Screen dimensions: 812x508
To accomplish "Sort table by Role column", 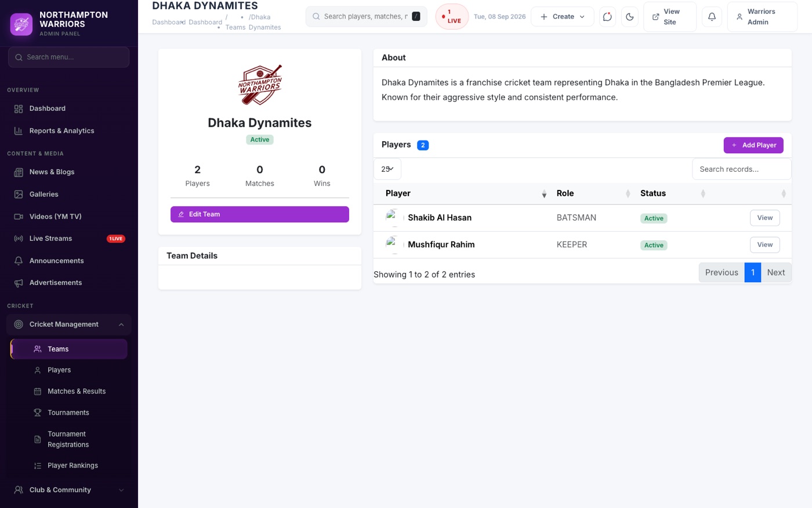I will point(593,193).
